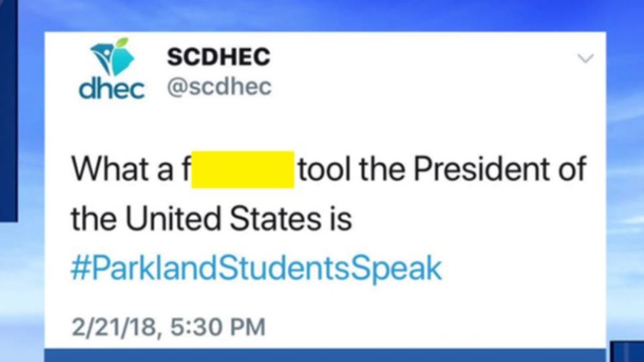Click the @scdhec handle

[x=219, y=87]
